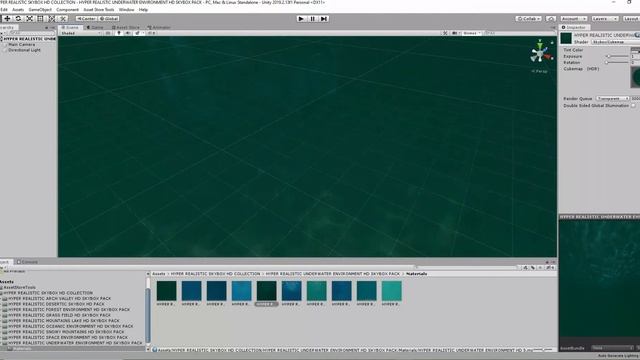Open the Asset Store Tools menu
Viewport: 640px width, 360px height.
99,9
